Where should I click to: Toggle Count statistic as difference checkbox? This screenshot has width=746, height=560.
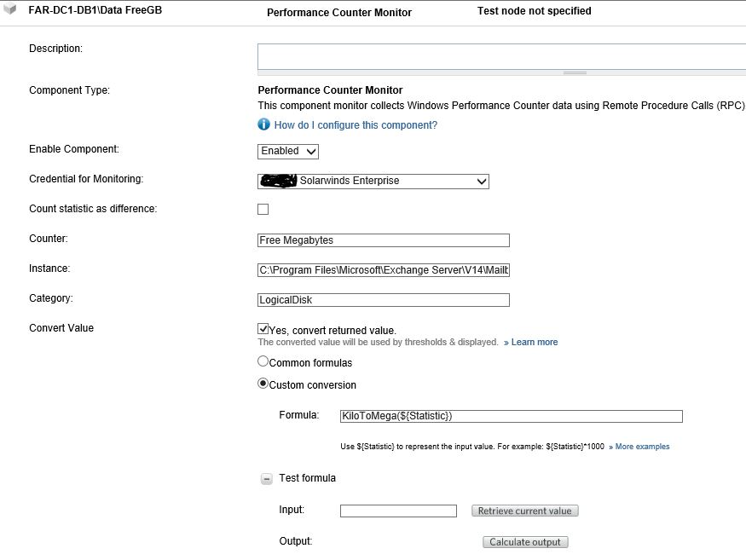click(x=263, y=209)
